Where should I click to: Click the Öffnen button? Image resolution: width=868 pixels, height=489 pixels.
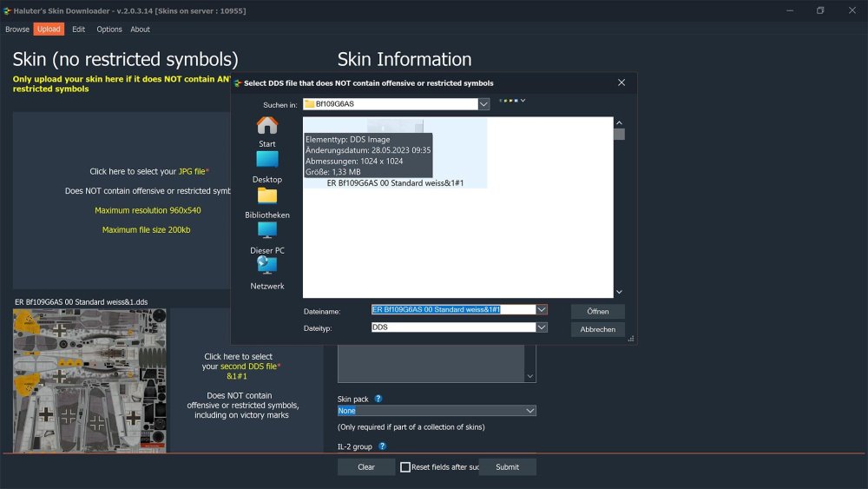click(597, 311)
